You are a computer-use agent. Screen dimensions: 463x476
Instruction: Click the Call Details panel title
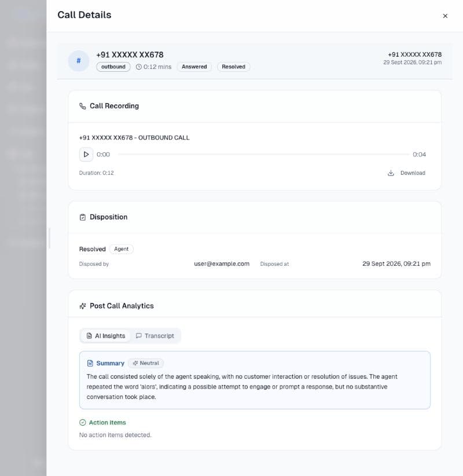pos(84,15)
